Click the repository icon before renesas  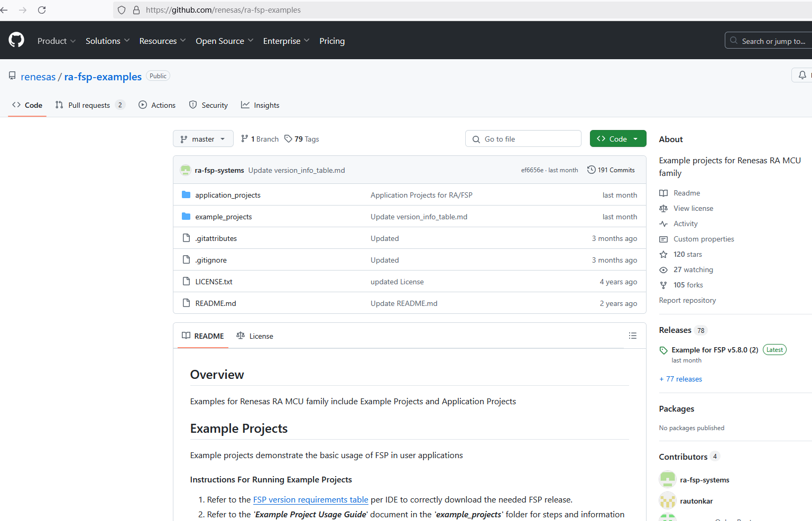point(12,76)
